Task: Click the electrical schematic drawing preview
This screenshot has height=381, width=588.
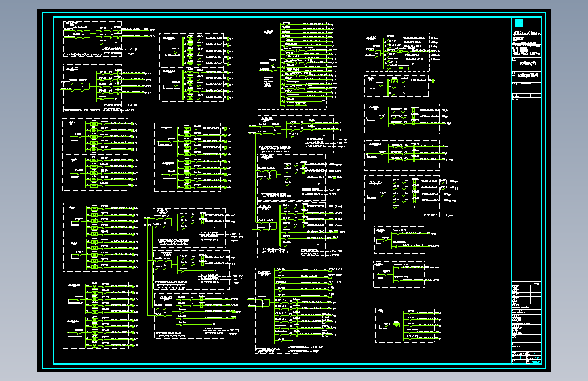Action: pos(294,190)
